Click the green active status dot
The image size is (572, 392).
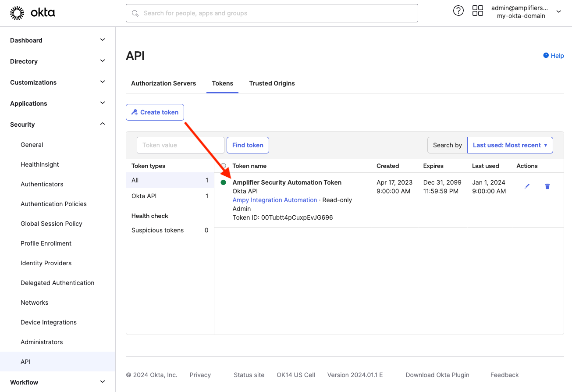pyautogui.click(x=223, y=182)
